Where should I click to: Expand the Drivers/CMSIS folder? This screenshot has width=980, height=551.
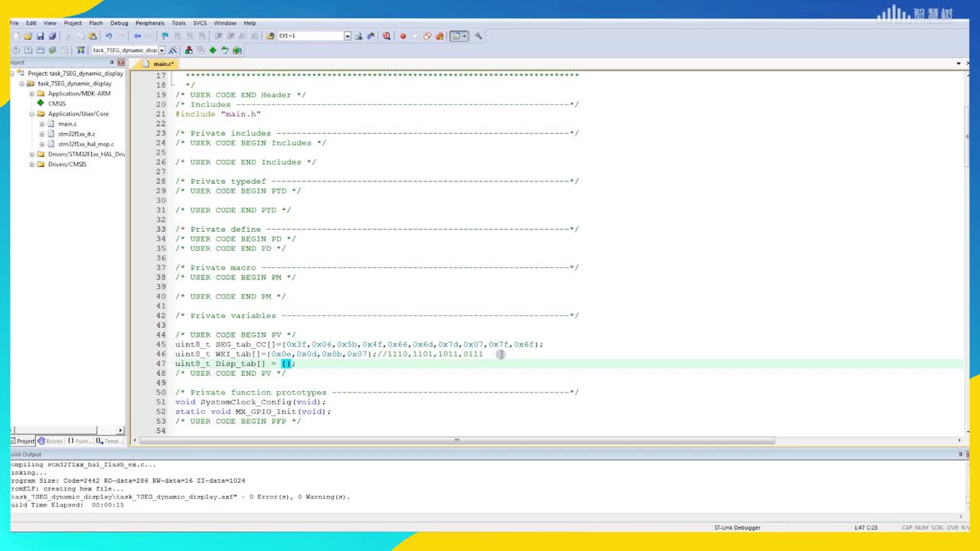tap(31, 164)
